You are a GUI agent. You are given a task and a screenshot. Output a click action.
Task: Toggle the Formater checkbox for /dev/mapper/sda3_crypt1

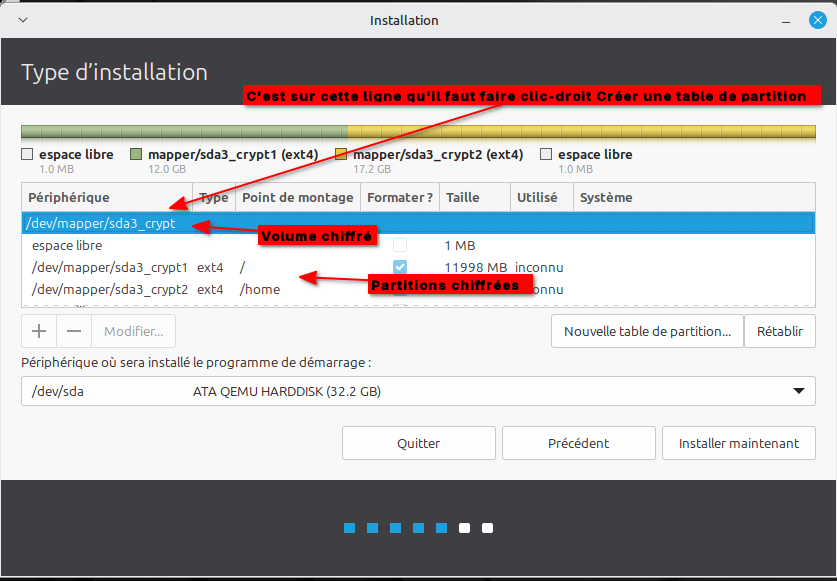point(399,266)
